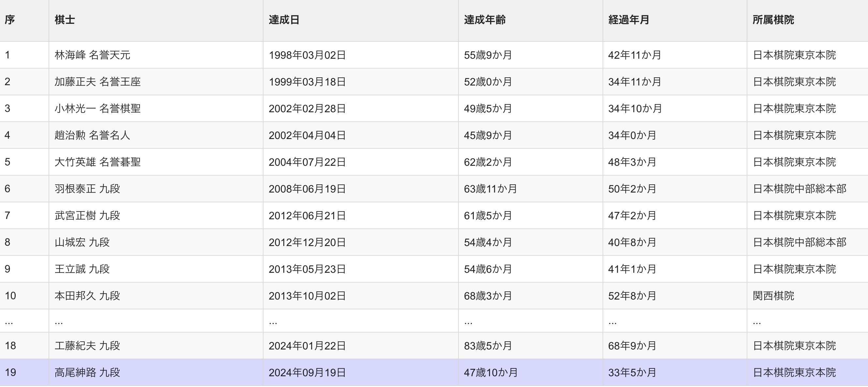Click 日本棋院中部総本部 in 山城宏's row
Image resolution: width=868 pixels, height=387 pixels.
click(x=799, y=242)
